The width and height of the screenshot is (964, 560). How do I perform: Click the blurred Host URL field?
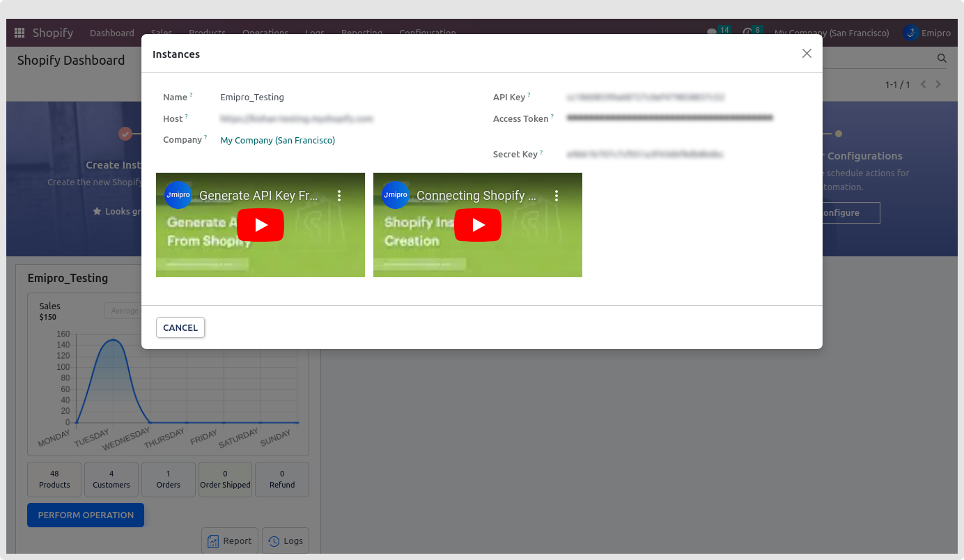point(297,119)
